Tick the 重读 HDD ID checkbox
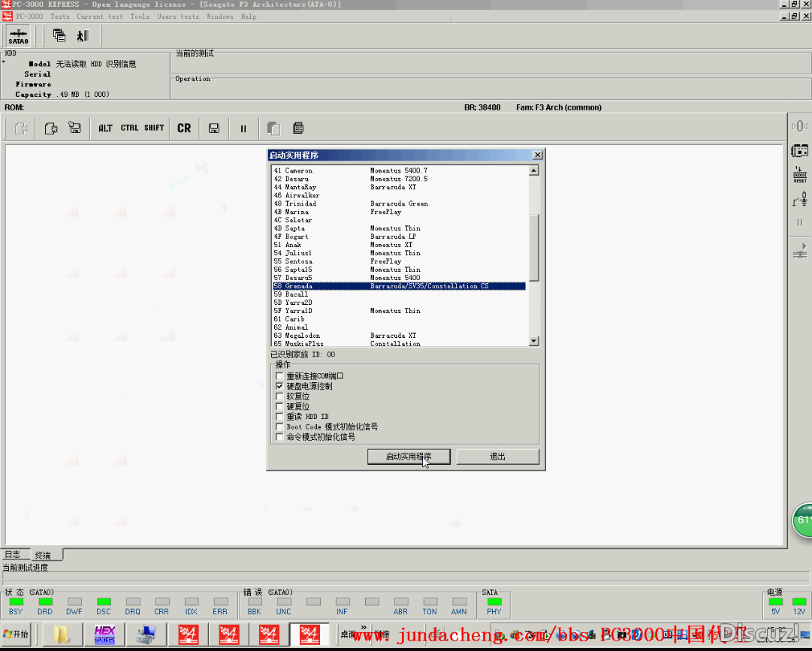812x651 pixels. click(x=280, y=417)
